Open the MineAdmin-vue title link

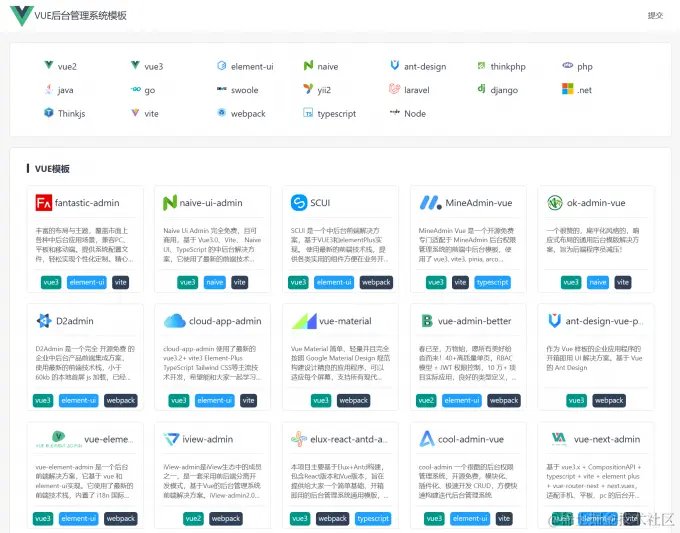[479, 203]
